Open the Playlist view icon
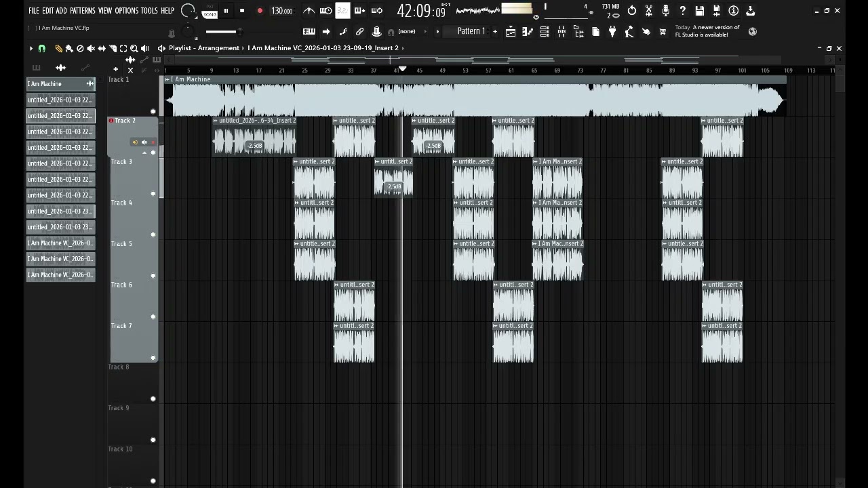The height and width of the screenshot is (488, 868). tap(511, 31)
